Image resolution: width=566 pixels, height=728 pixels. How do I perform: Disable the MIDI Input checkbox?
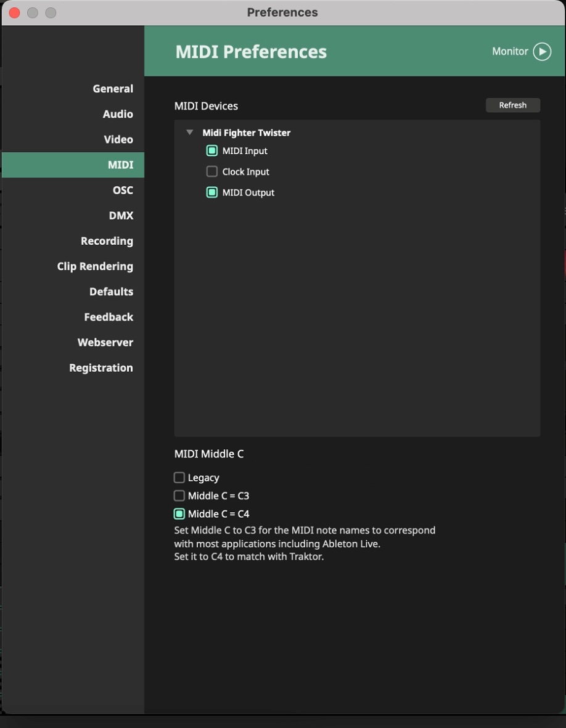[x=212, y=151]
